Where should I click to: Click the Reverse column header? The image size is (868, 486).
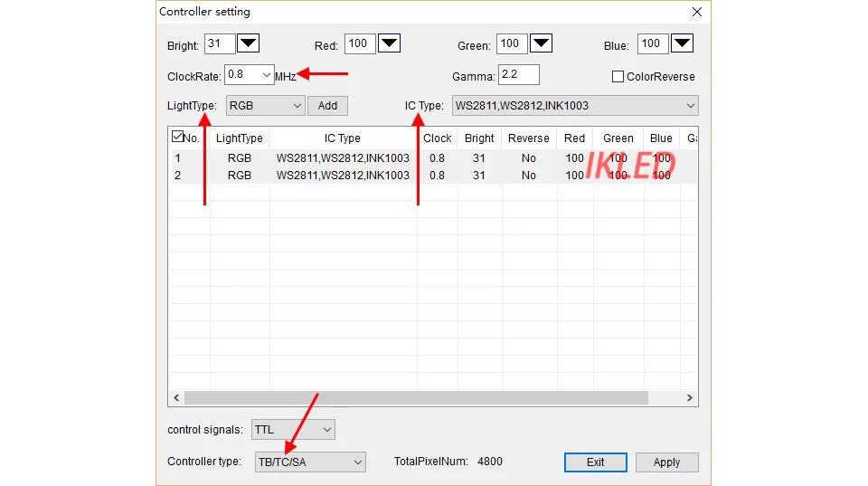point(529,138)
